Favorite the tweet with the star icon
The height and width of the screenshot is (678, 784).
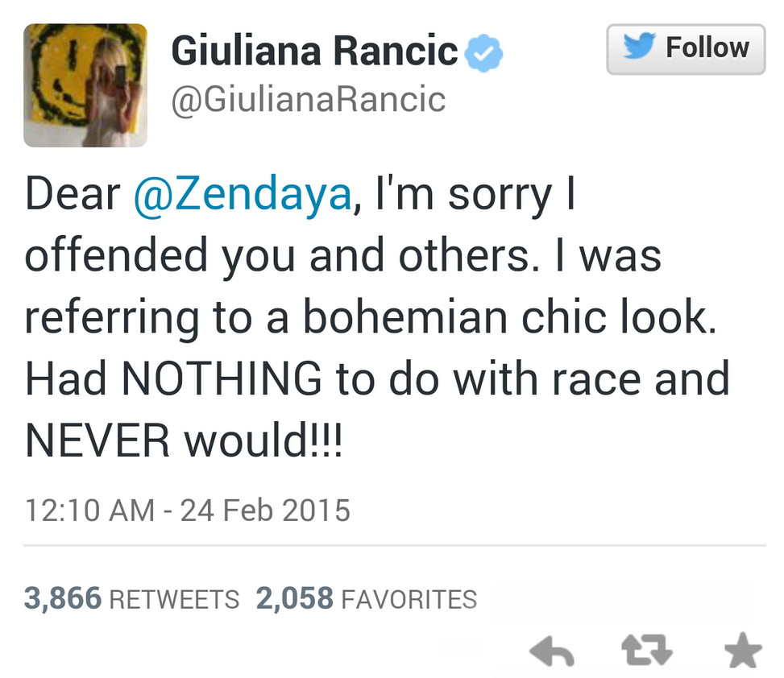pyautogui.click(x=742, y=651)
